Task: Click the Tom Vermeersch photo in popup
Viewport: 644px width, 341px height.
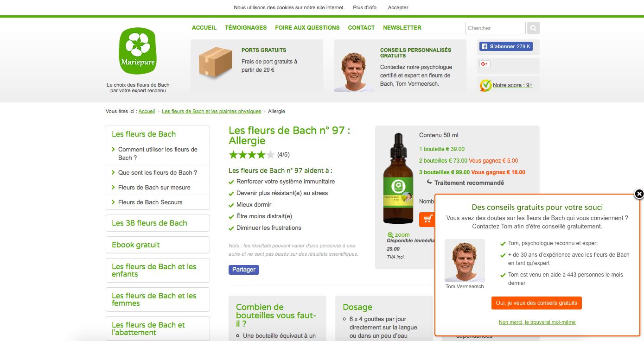Action: coord(464,260)
